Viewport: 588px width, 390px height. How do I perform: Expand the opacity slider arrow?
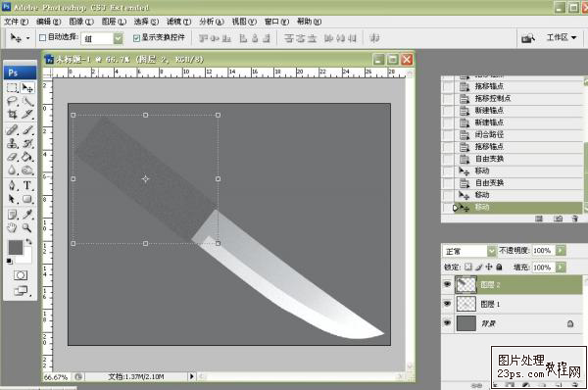[x=561, y=250]
